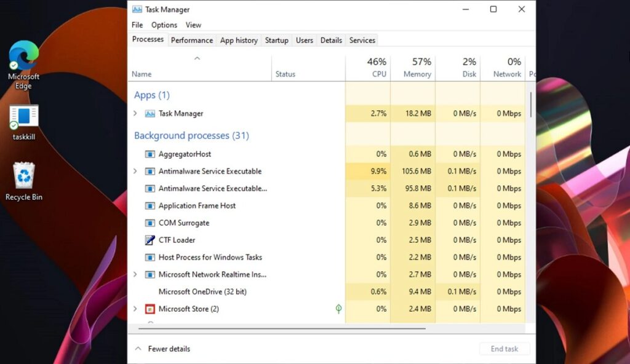Image resolution: width=630 pixels, height=364 pixels.
Task: Select the taskkill desktop shortcut
Action: click(24, 122)
